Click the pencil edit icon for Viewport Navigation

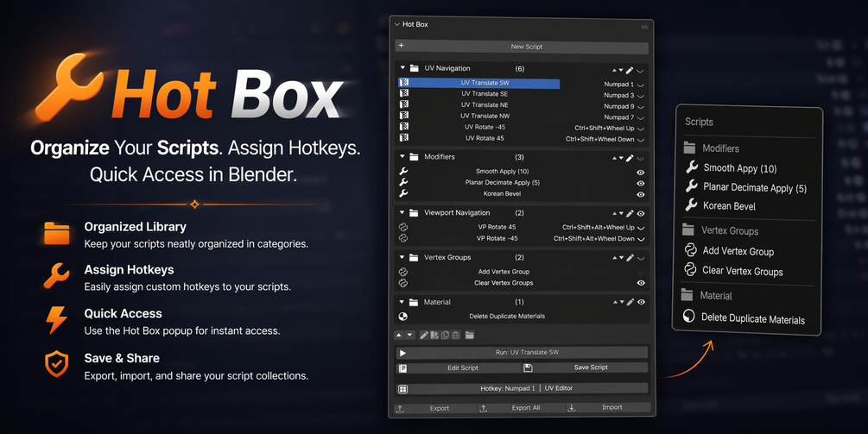click(x=630, y=213)
